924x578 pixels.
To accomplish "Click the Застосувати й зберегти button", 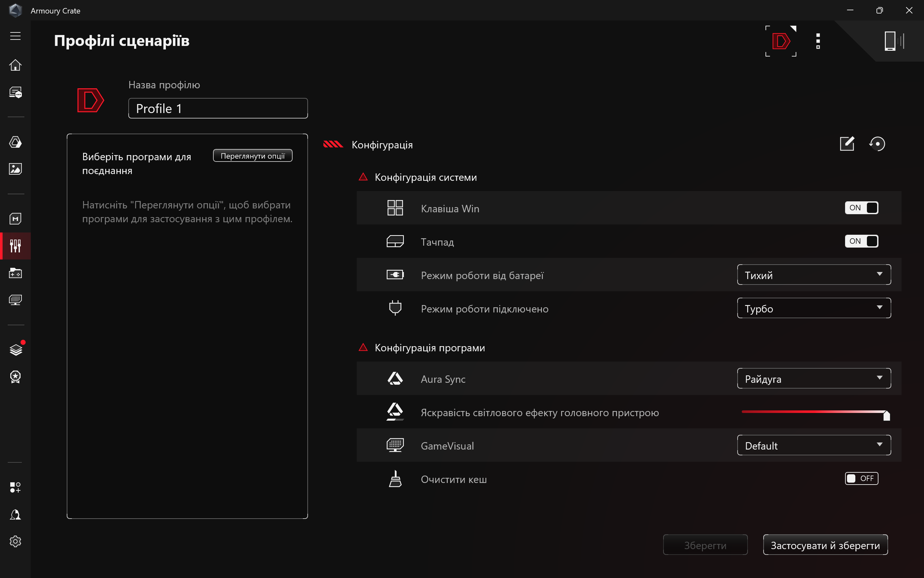I will point(825,545).
